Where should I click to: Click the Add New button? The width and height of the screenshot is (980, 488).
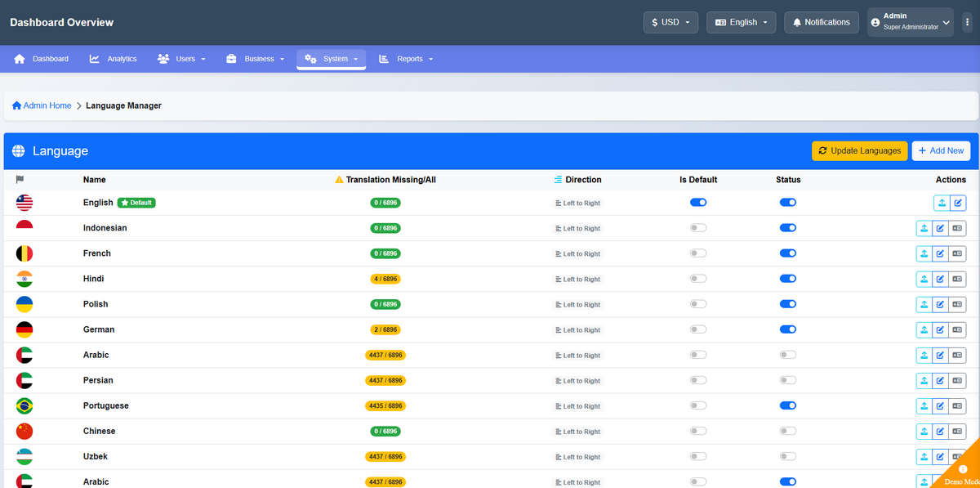[x=941, y=150]
